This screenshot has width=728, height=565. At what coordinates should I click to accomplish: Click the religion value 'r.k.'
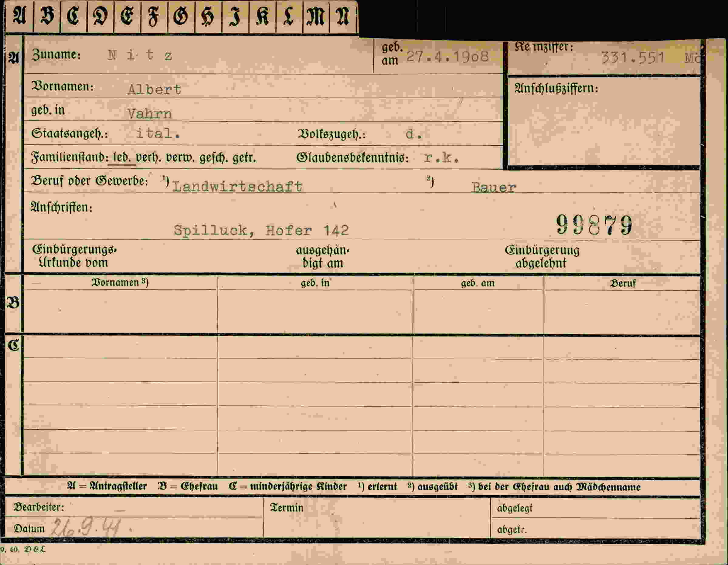click(441, 157)
